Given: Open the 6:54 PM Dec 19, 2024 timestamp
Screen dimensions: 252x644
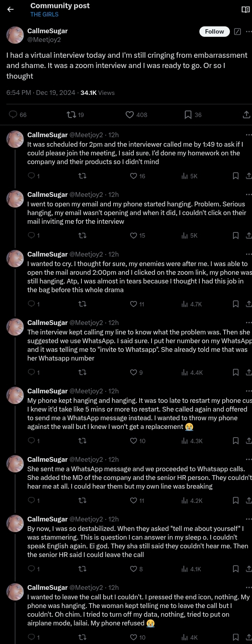Looking at the screenshot, I should click(41, 93).
